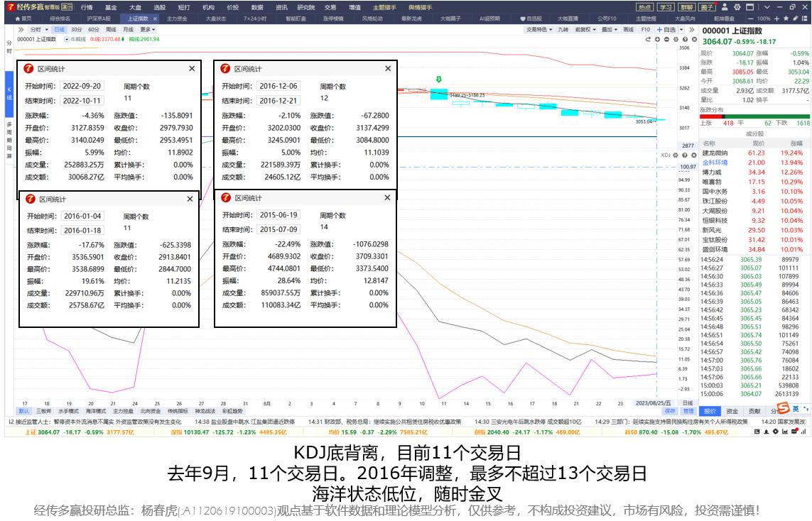The height and width of the screenshot is (521, 812).
Task: Switch to the 资金 tab in right panel
Action: pyautogui.click(x=732, y=411)
